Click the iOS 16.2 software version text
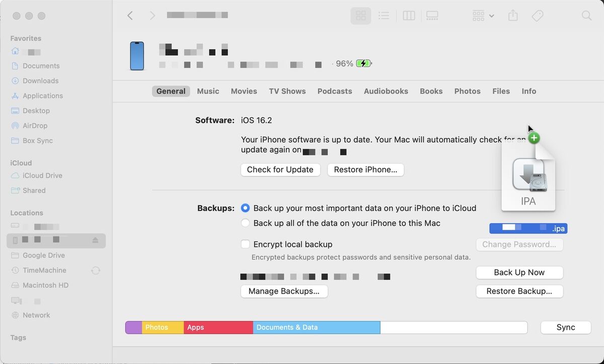 (x=256, y=120)
